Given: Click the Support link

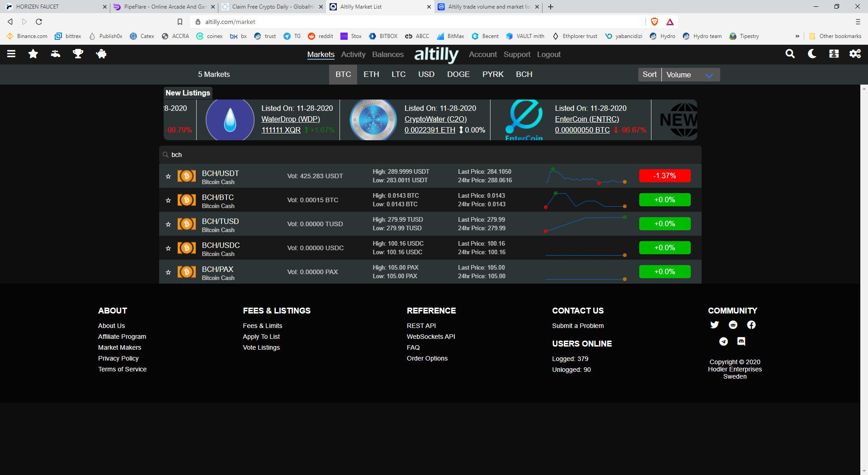Looking at the screenshot, I should (x=517, y=54).
